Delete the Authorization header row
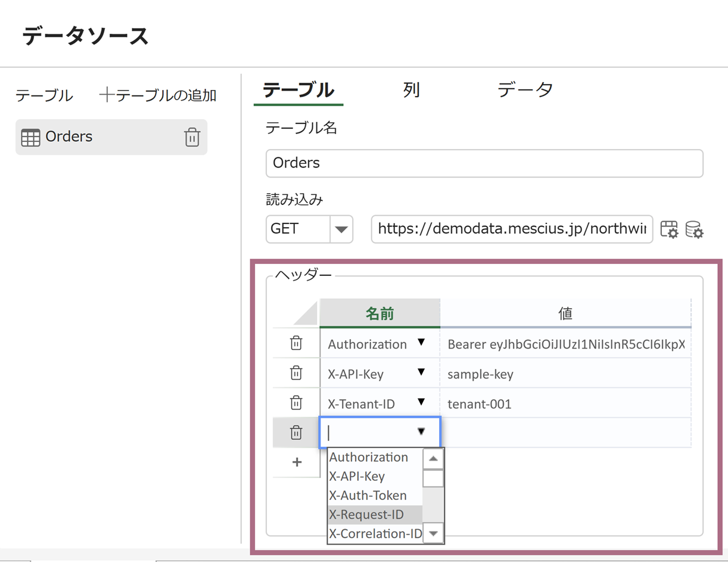Viewport: 728px width, 562px height. [296, 343]
